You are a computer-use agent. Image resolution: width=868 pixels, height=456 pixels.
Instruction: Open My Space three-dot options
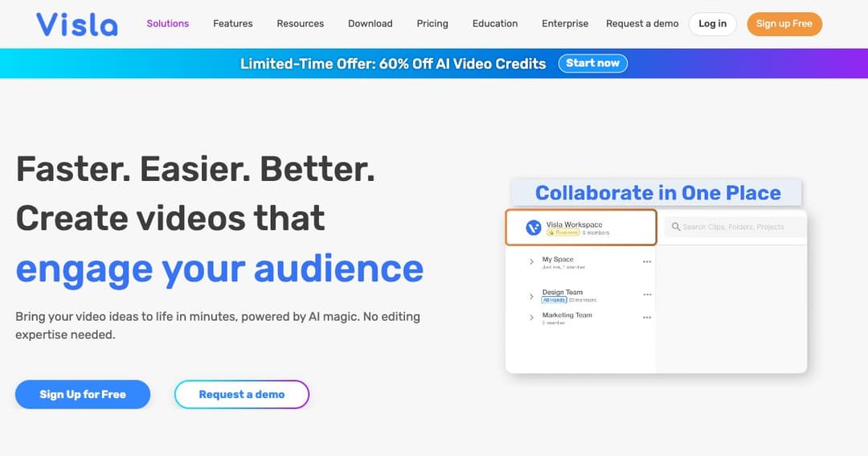click(647, 261)
